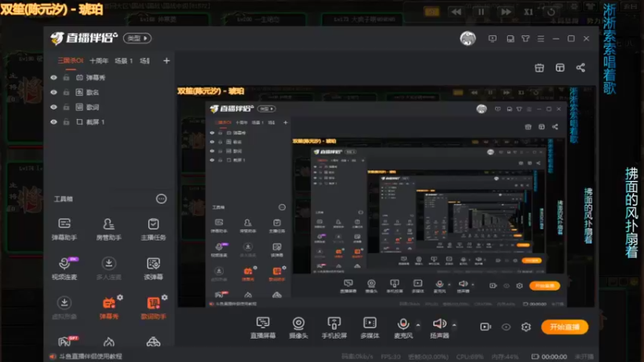Open the 主播任务 panel
The width and height of the screenshot is (644, 362).
(x=153, y=229)
